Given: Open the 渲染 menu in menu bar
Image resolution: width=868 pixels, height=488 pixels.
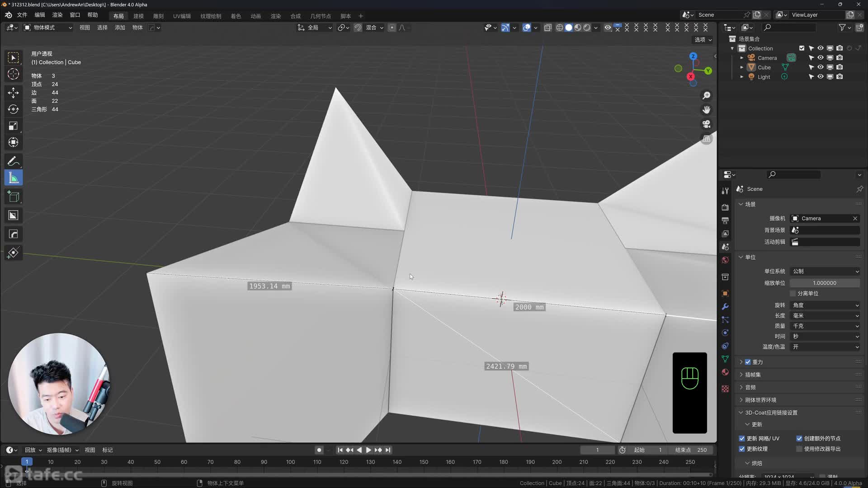Looking at the screenshot, I should (57, 15).
